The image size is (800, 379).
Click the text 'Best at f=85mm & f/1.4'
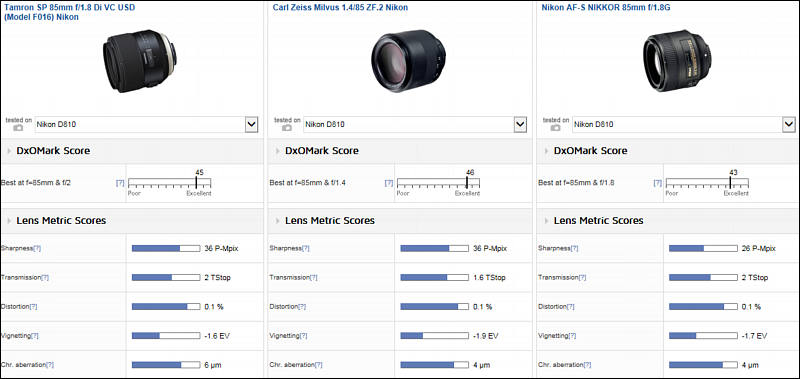click(308, 183)
